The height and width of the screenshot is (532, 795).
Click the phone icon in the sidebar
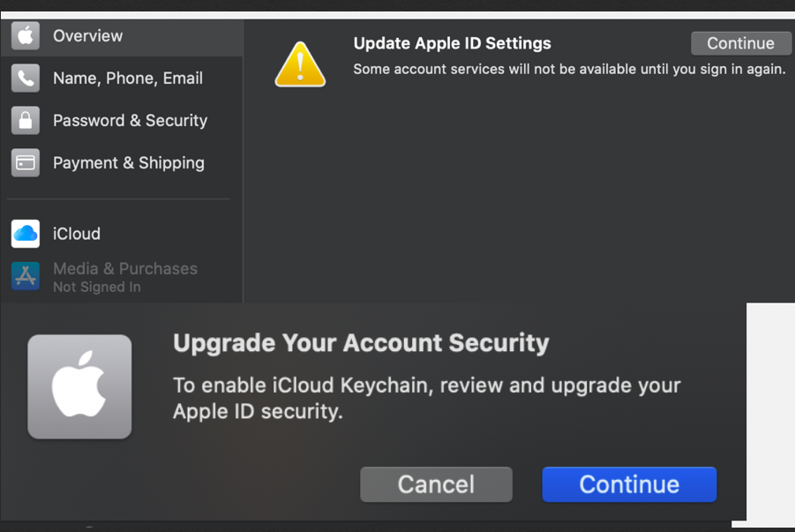click(x=26, y=79)
